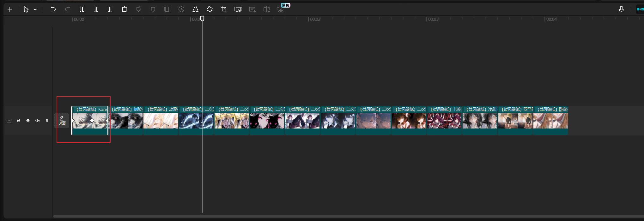Select the arrow pointer tool
644x221 pixels.
(x=26, y=9)
